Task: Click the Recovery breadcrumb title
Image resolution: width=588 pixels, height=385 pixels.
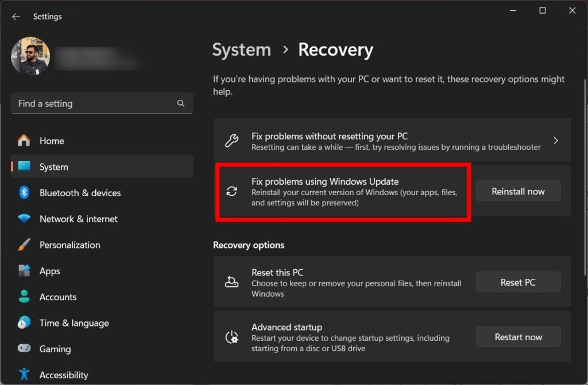Action: tap(335, 50)
